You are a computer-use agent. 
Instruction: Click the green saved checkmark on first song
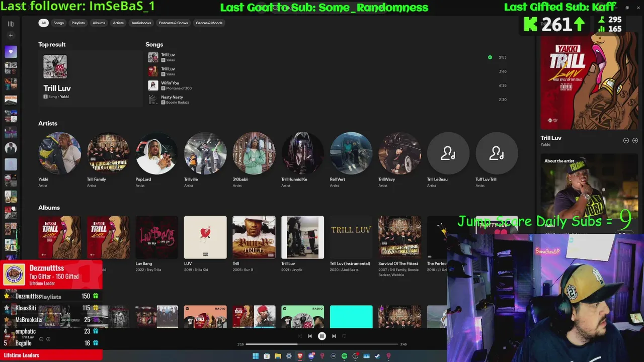point(490,57)
